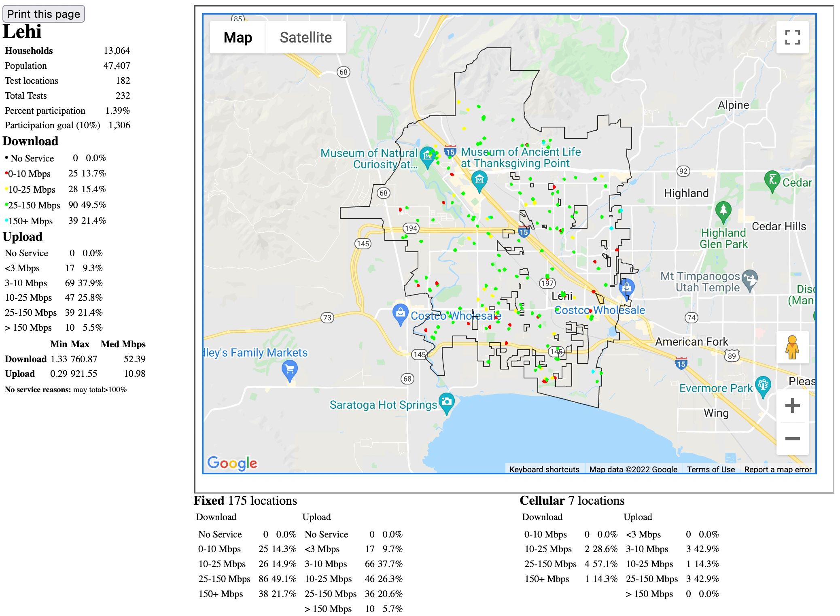Open the Terms of Use link
The width and height of the screenshot is (840, 616).
(x=711, y=469)
